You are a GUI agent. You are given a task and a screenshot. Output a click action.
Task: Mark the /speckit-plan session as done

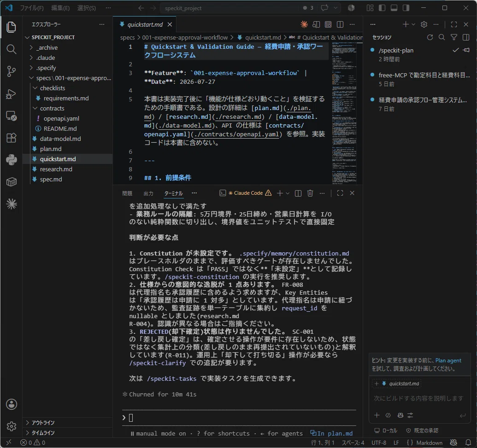(x=455, y=50)
